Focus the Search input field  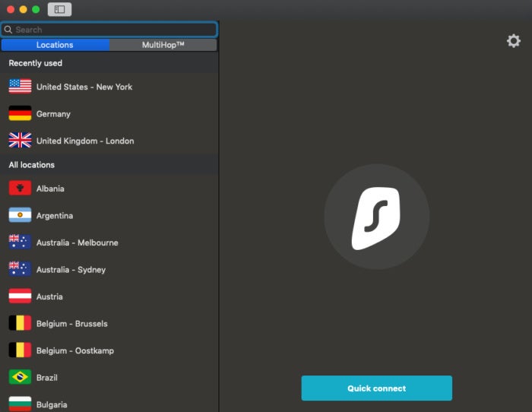(109, 30)
